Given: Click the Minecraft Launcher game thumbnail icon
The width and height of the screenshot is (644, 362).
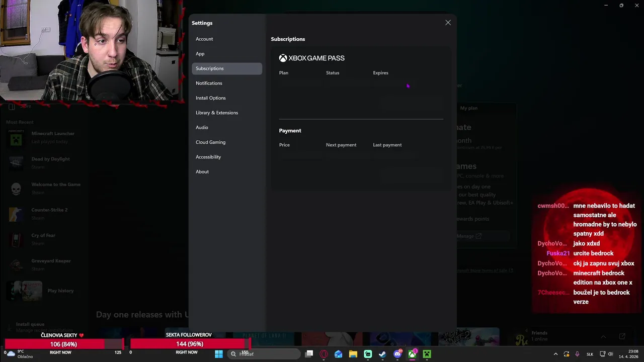Looking at the screenshot, I should click(x=16, y=137).
